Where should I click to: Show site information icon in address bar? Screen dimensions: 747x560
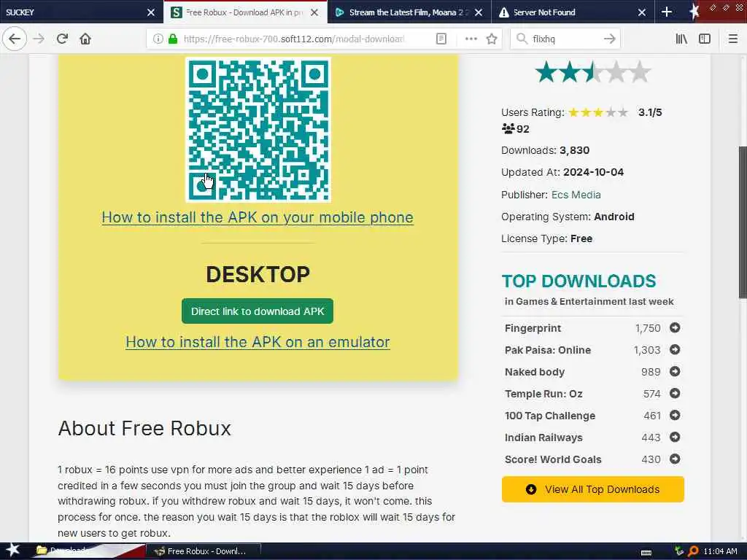pyautogui.click(x=158, y=39)
